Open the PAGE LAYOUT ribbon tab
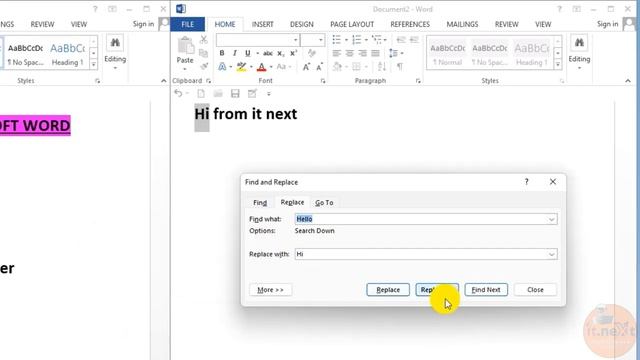Viewport: 640px width, 360px height. pos(352,24)
